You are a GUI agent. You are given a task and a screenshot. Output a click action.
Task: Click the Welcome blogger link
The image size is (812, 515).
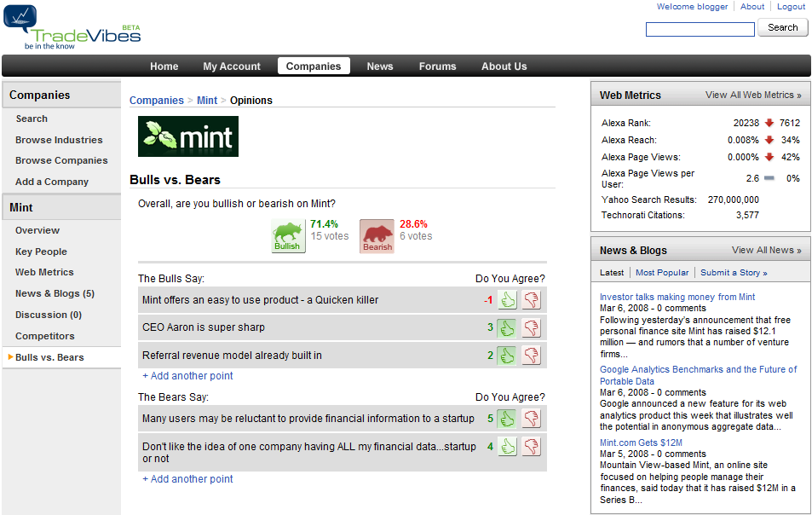pos(693,7)
